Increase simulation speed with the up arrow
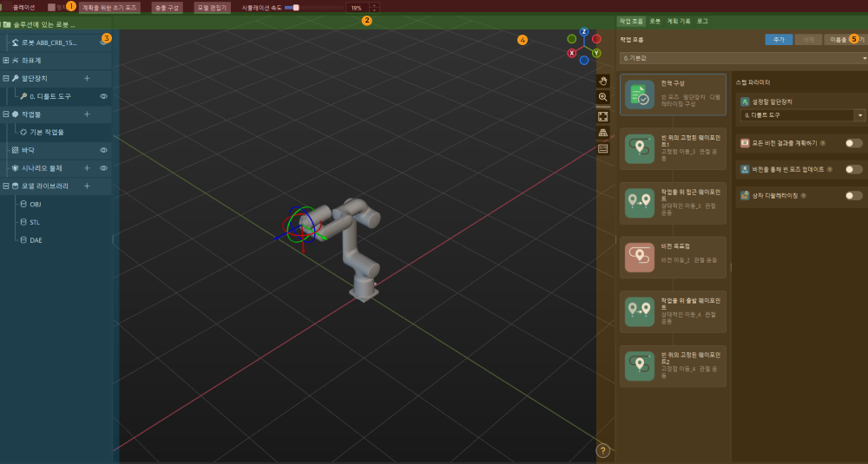Image resolution: width=868 pixels, height=464 pixels. (375, 5)
